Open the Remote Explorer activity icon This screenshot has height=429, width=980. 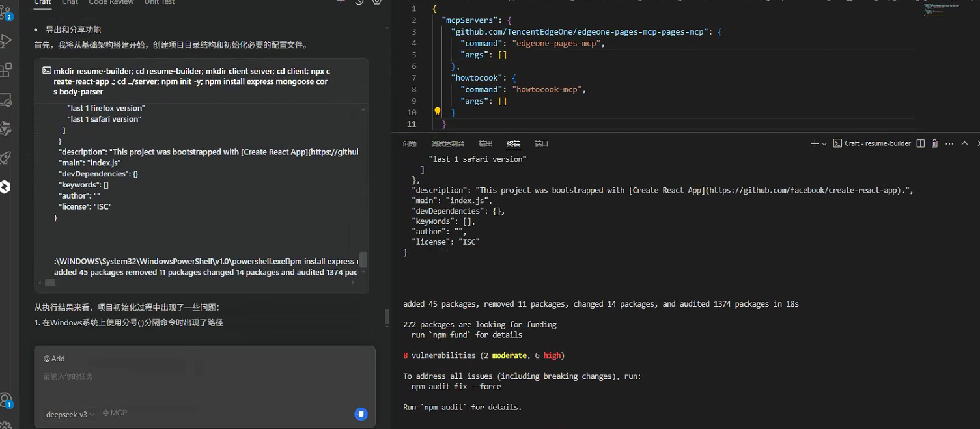(x=6, y=100)
